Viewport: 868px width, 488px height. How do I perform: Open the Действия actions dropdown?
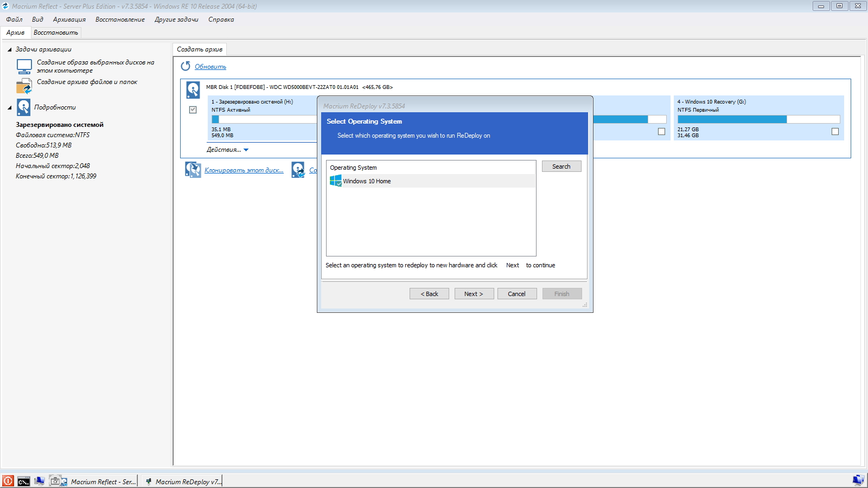click(227, 150)
